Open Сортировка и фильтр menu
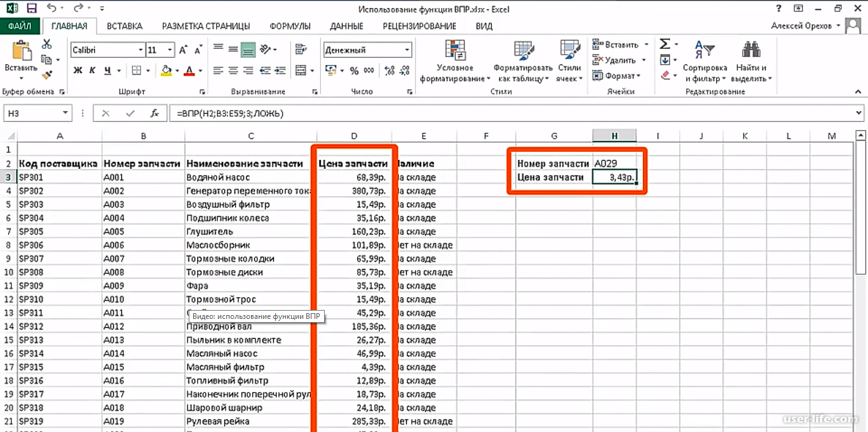Viewport: 868px width, 432px height. coord(705,62)
